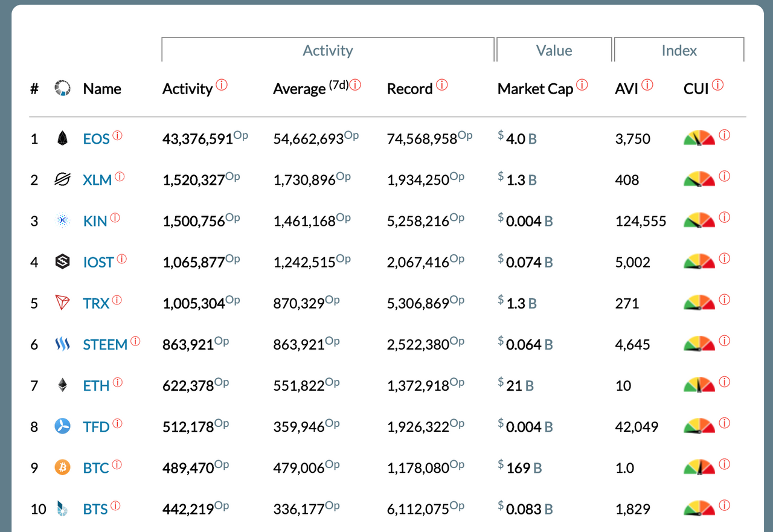773x532 pixels.
Task: Open the IOST coin link
Action: (x=98, y=262)
